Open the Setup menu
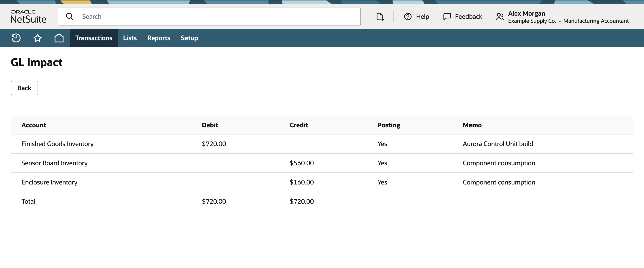This screenshot has width=644, height=268. tap(189, 38)
